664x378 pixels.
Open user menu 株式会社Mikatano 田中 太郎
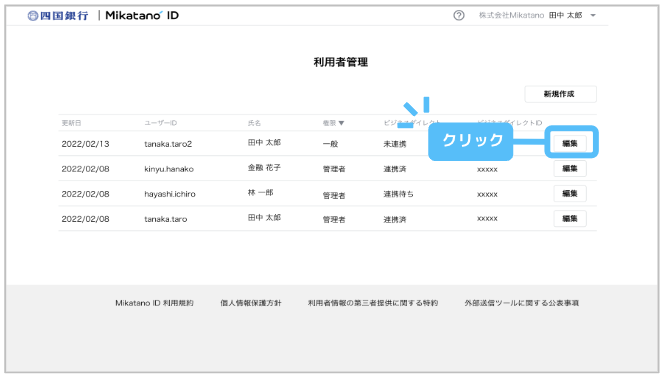[x=537, y=16]
